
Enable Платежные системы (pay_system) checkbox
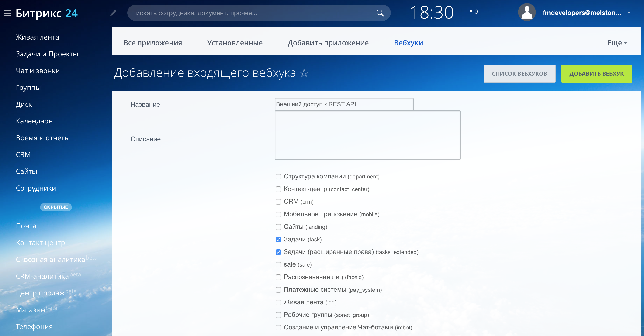pos(278,290)
